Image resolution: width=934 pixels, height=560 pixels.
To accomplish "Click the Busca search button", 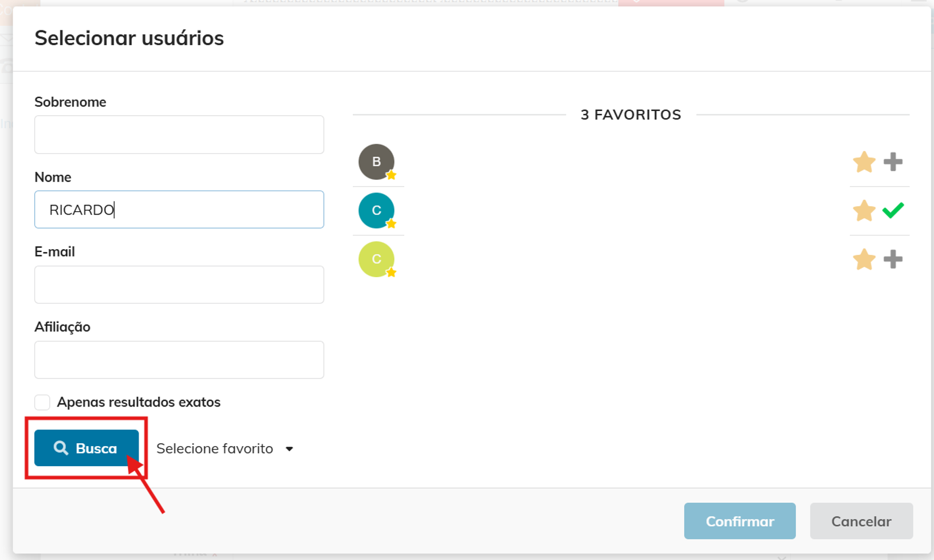I will 86,448.
